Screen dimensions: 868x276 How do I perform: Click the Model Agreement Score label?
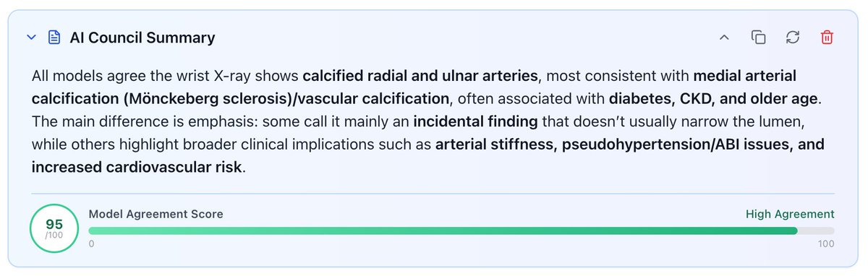[x=156, y=215]
